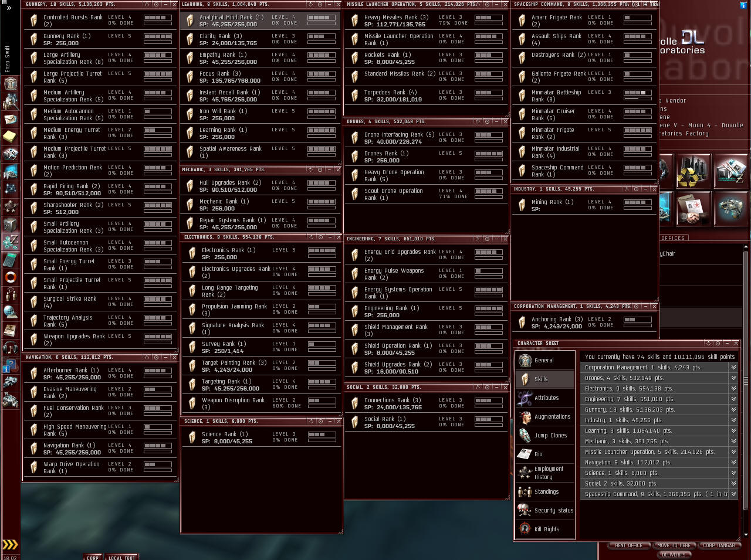751x560 pixels.
Task: Expand the Electronics skill group chevron
Action: tap(733, 388)
